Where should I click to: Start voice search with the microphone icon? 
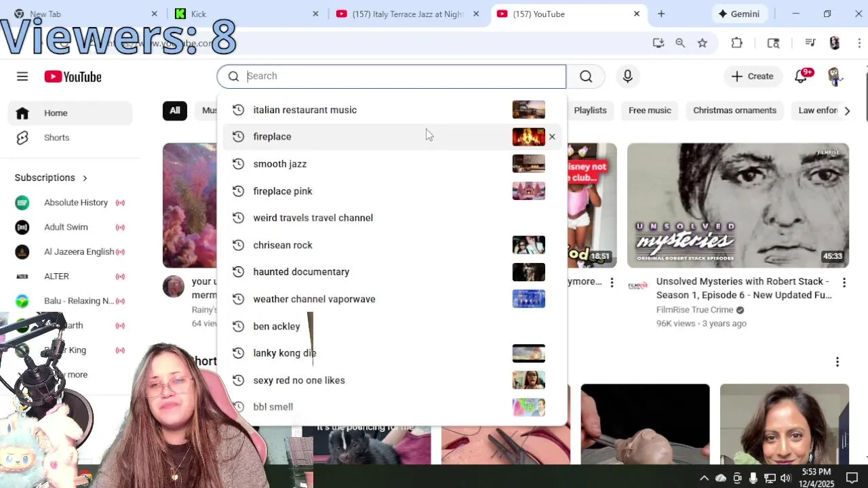tap(627, 77)
